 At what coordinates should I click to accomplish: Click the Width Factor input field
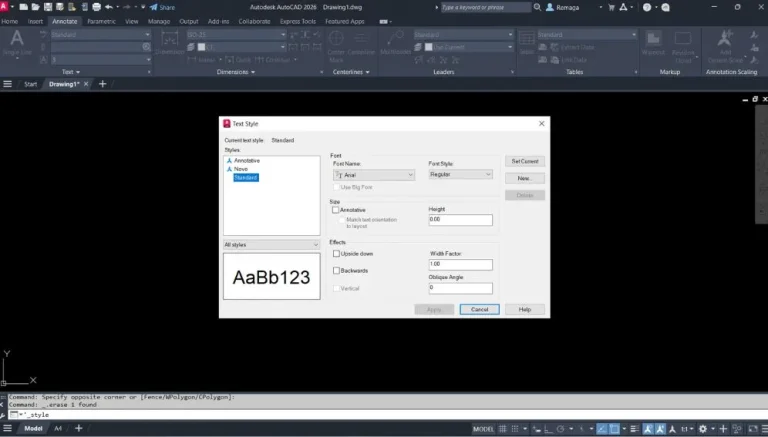(460, 264)
